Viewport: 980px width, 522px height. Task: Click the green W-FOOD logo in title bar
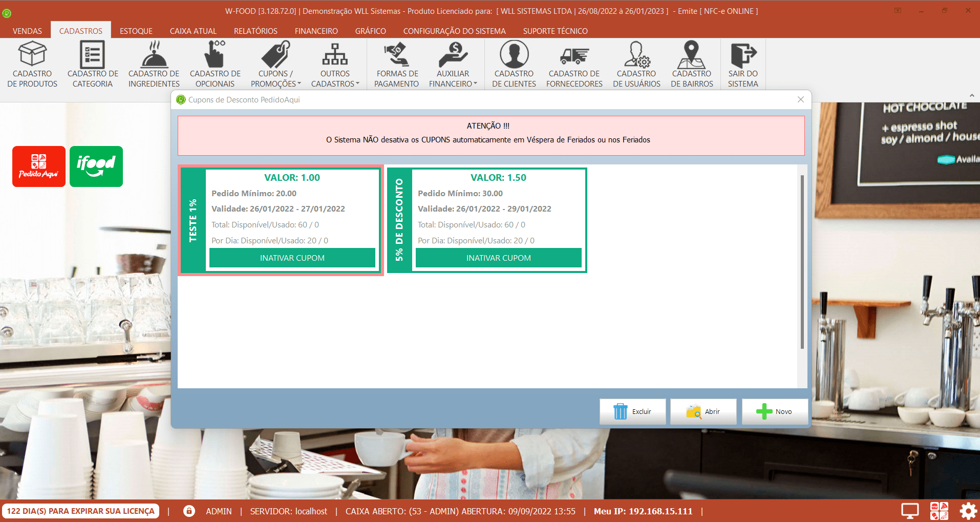(7, 13)
